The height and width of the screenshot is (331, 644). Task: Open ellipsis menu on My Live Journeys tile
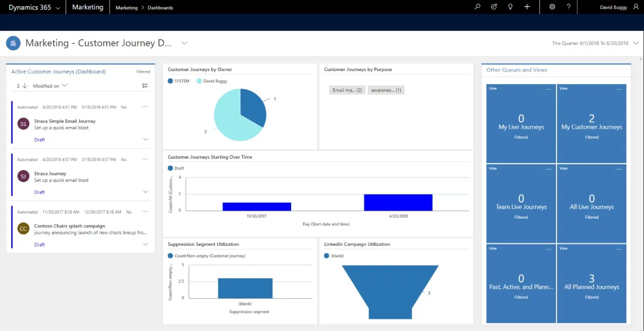click(549, 89)
